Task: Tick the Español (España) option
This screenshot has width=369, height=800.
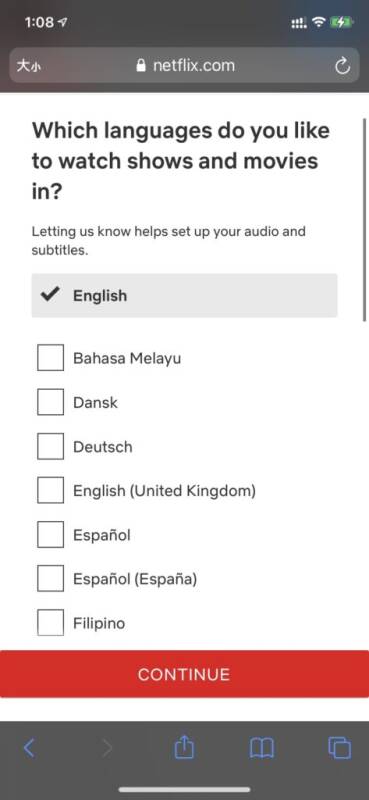Action: 51,578
